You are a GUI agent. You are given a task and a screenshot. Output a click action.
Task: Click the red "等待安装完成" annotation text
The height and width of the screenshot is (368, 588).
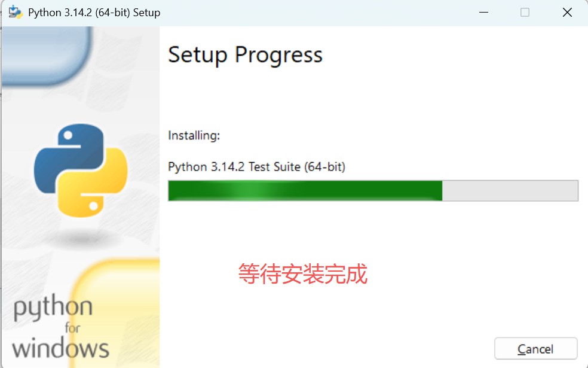pos(302,274)
